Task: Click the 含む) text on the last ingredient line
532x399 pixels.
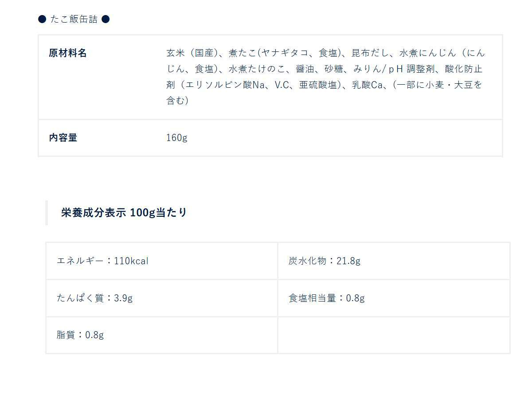Action: click(x=177, y=101)
